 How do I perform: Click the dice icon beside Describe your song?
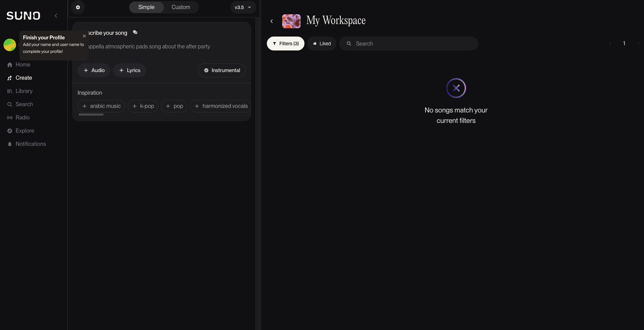click(x=135, y=32)
